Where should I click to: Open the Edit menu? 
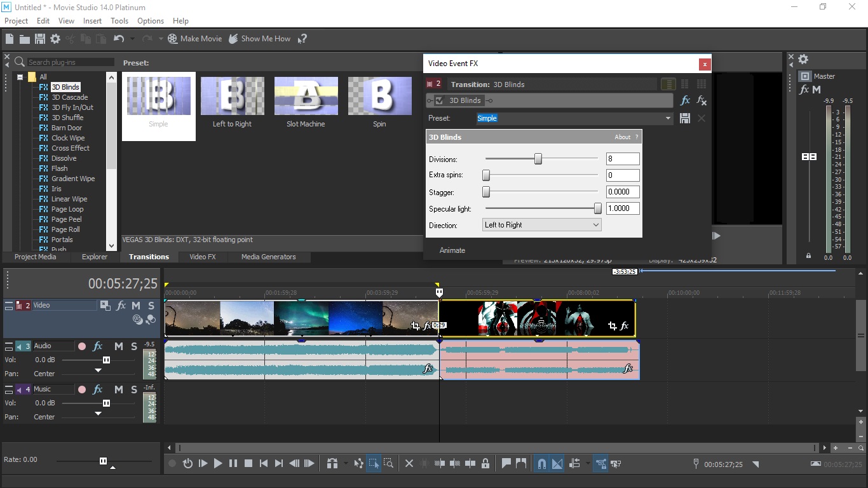pos(43,21)
